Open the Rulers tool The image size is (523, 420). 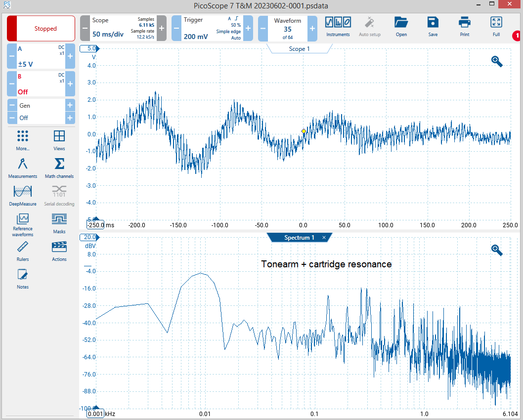23,252
